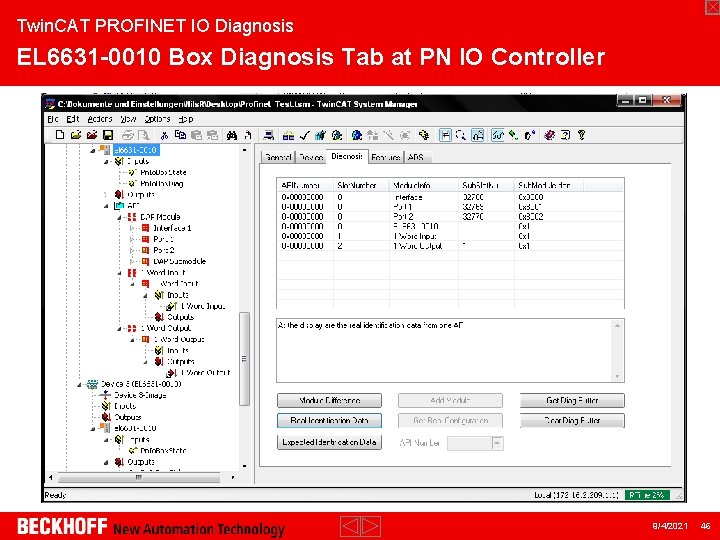Click the Get Diag Buffer button
Viewport: 720px width, 540px height.
point(572,400)
